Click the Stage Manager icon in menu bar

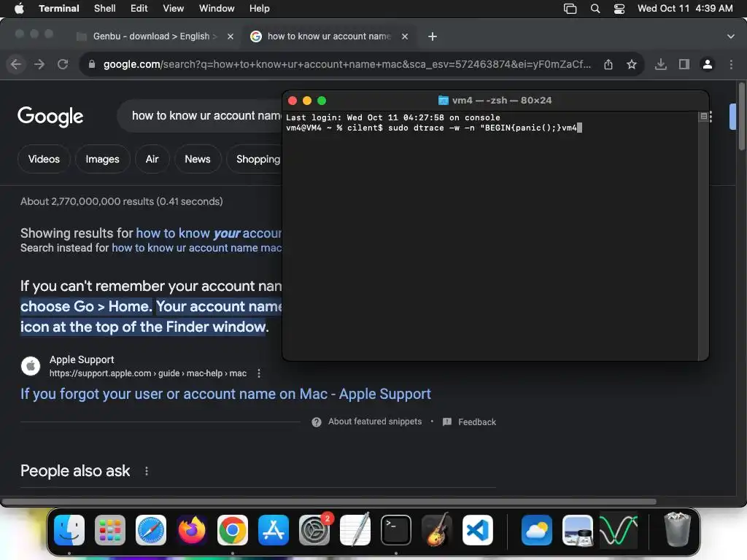click(570, 9)
